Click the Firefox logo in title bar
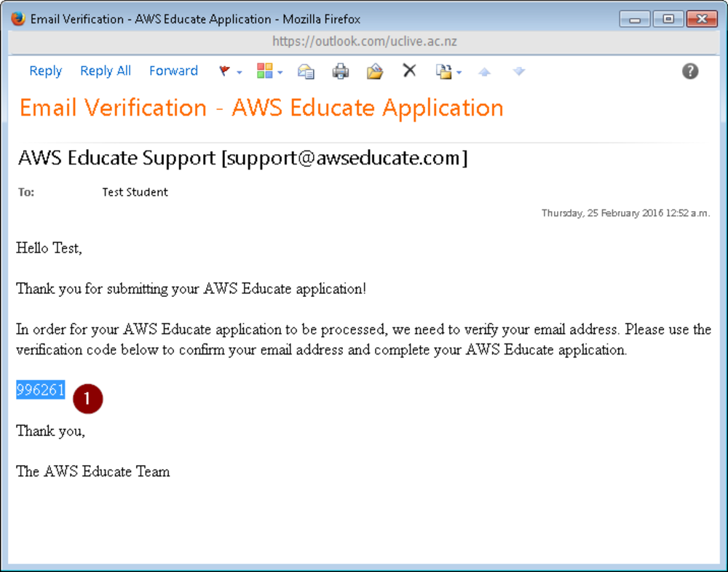728x572 pixels. coord(18,19)
